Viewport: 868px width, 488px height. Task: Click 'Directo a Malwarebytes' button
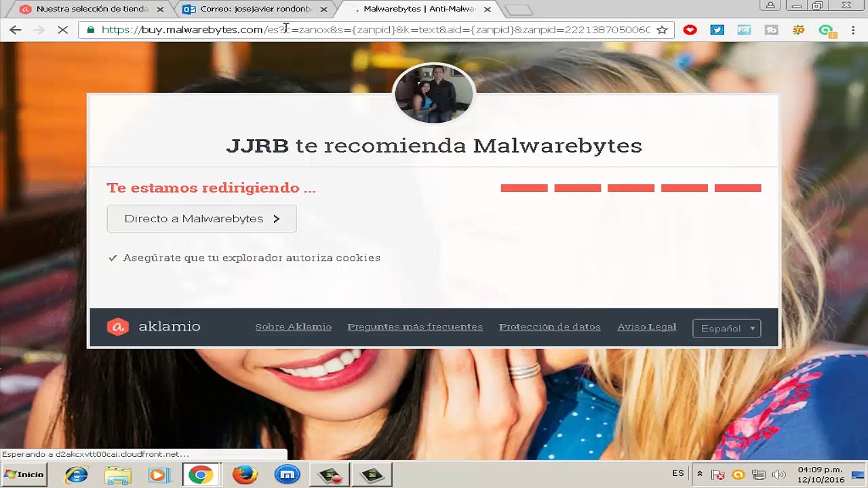201,219
